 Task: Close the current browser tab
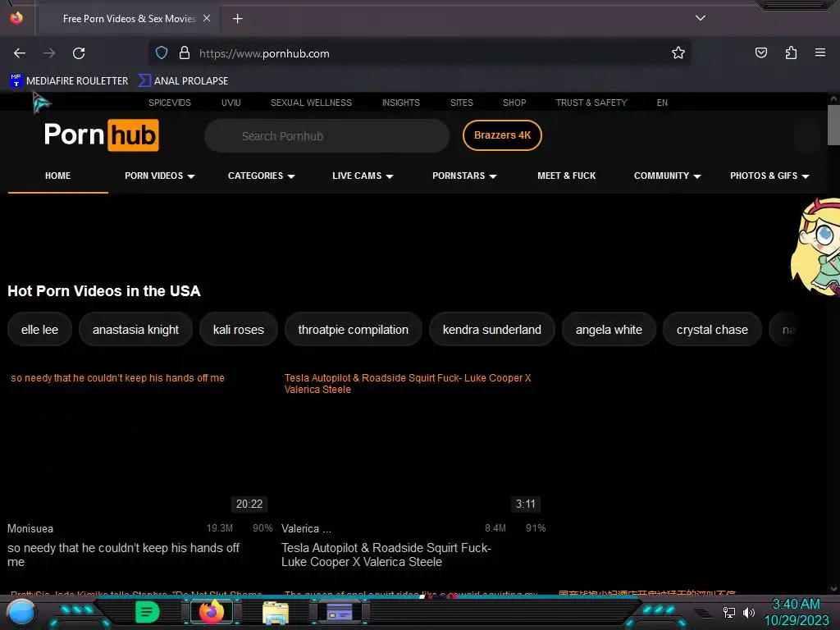(207, 18)
